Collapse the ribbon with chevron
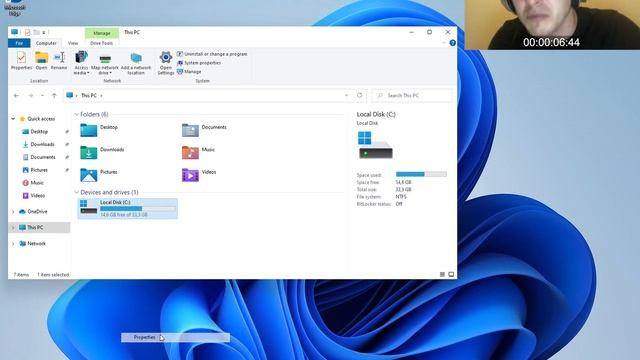 pos(444,43)
